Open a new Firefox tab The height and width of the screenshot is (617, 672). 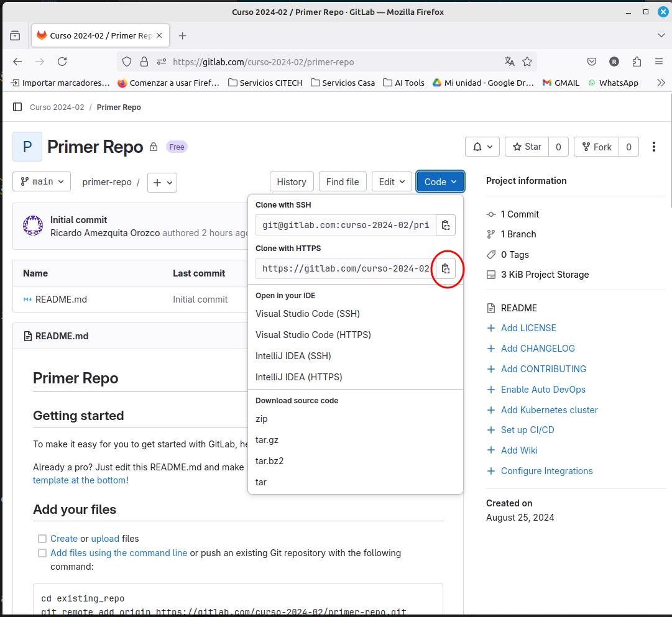[182, 35]
